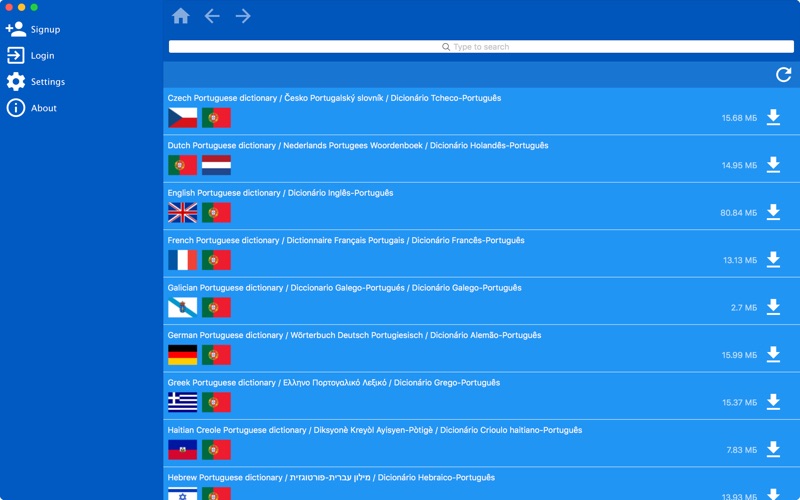Download the Czech Portuguese dictionary
800x500 pixels.
click(773, 117)
